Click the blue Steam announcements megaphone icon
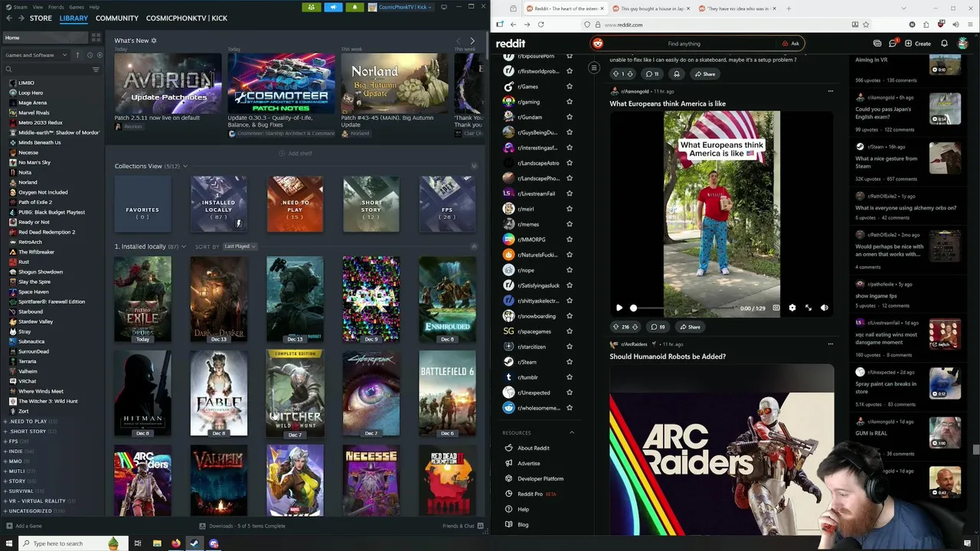Screen dimensions: 980x551 coord(333,7)
